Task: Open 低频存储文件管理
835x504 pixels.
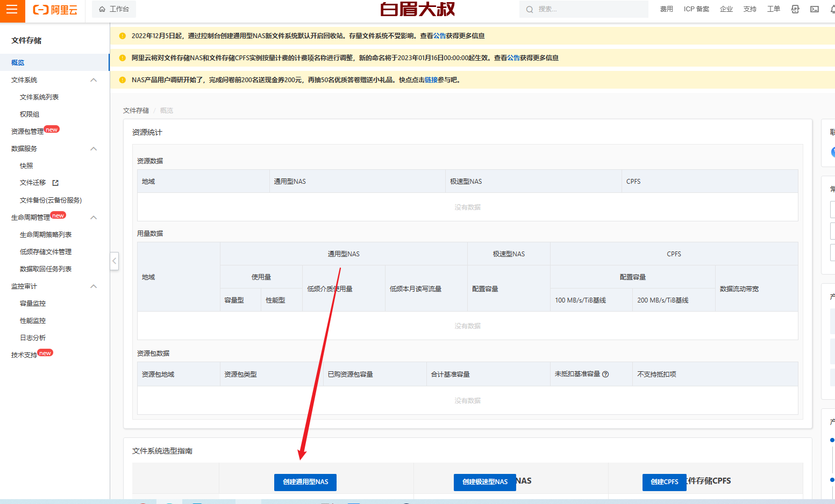Action: coord(46,251)
